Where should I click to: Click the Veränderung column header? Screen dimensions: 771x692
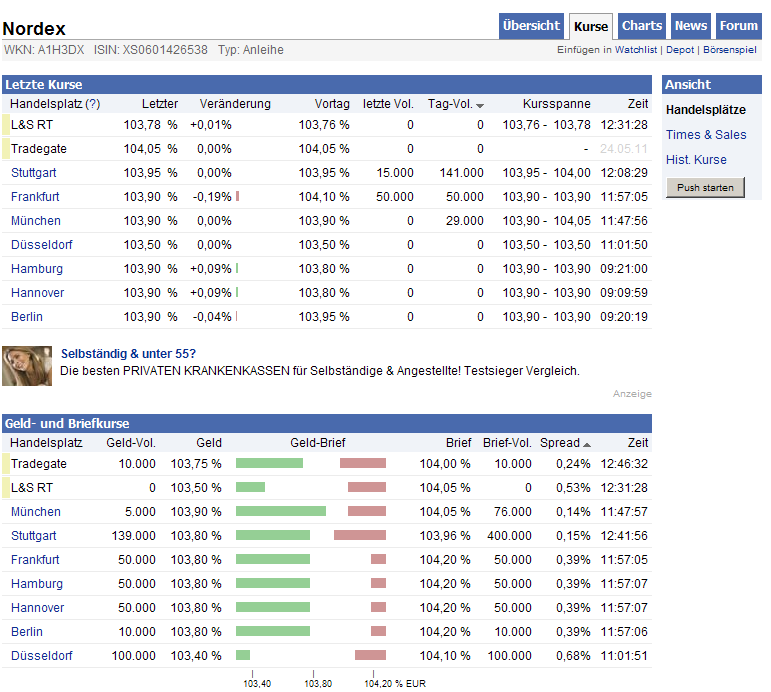coord(235,104)
